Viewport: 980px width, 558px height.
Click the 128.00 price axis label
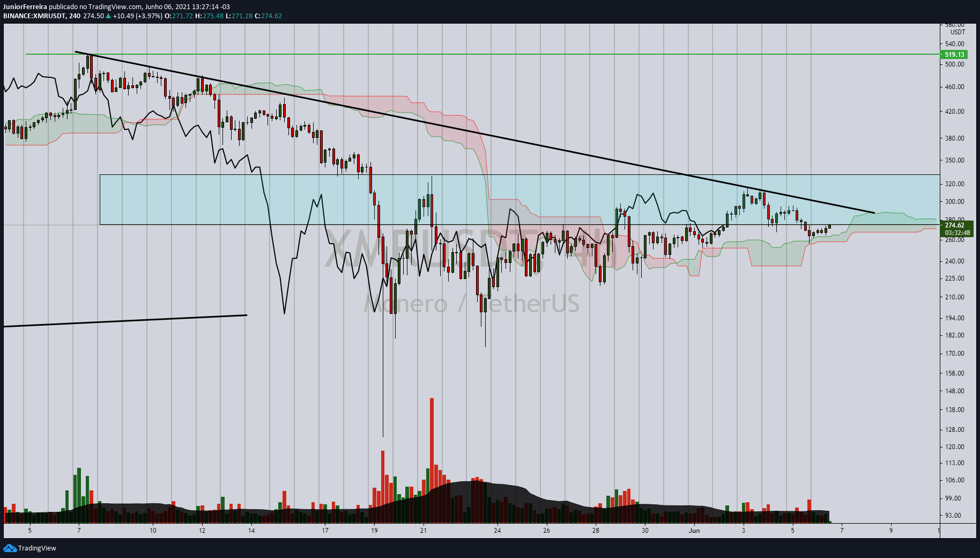tap(955, 430)
